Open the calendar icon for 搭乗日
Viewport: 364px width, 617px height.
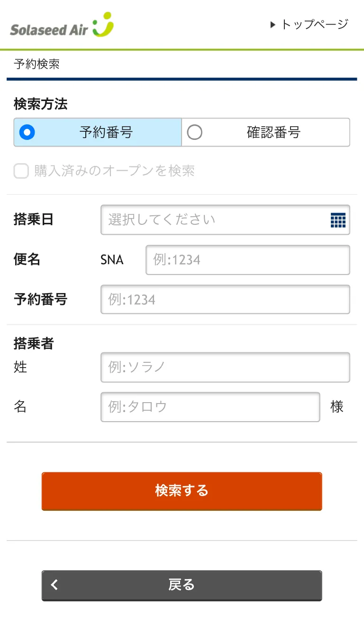coord(337,220)
